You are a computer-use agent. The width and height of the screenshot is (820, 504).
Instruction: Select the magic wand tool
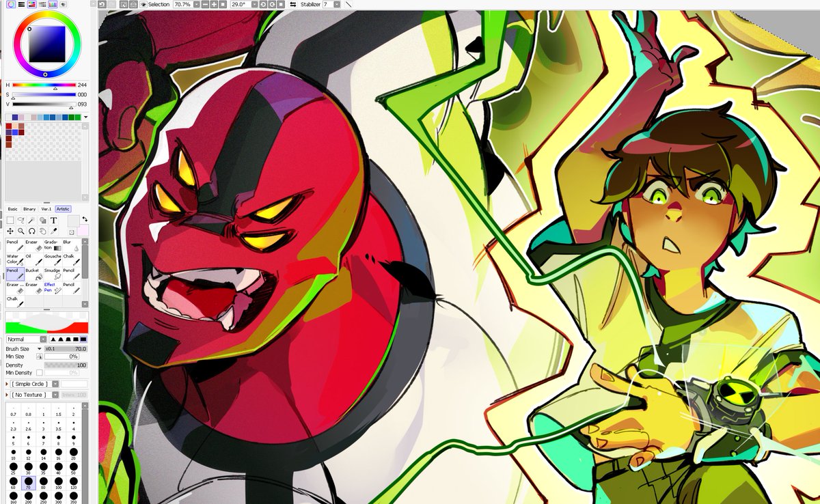[x=31, y=220]
